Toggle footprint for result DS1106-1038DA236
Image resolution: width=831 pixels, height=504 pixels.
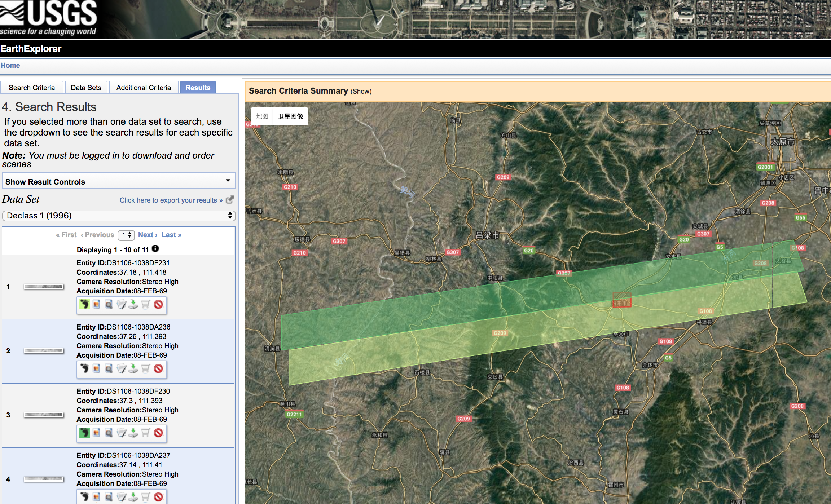click(x=84, y=368)
